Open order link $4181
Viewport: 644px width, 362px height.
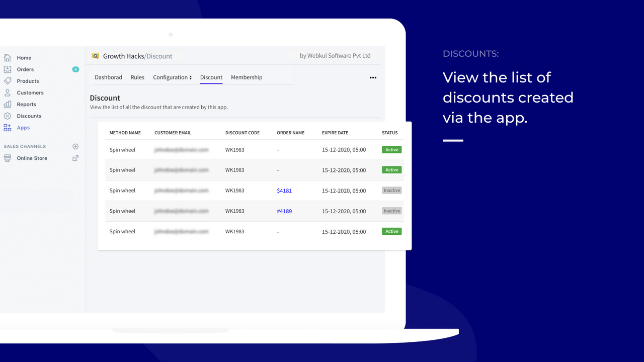[284, 191]
